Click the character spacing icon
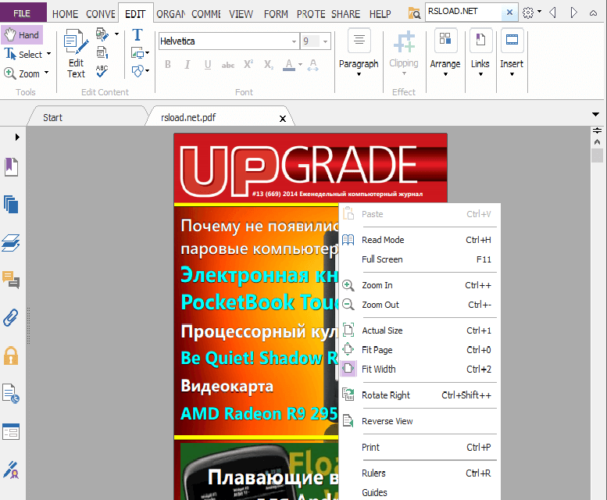Viewport: 607px width, 500px height. pyautogui.click(x=313, y=65)
